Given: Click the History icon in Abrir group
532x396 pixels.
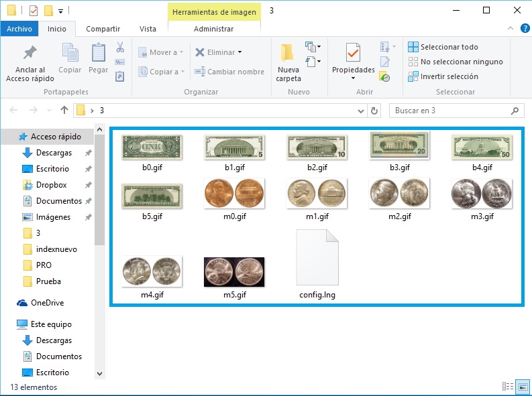Looking at the screenshot, I should (384, 76).
